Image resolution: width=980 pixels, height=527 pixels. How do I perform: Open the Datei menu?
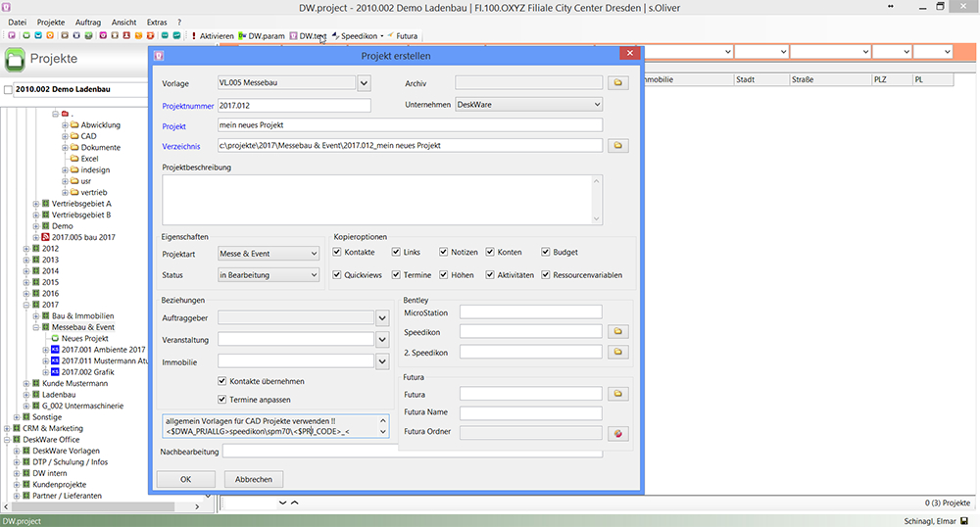[17, 22]
